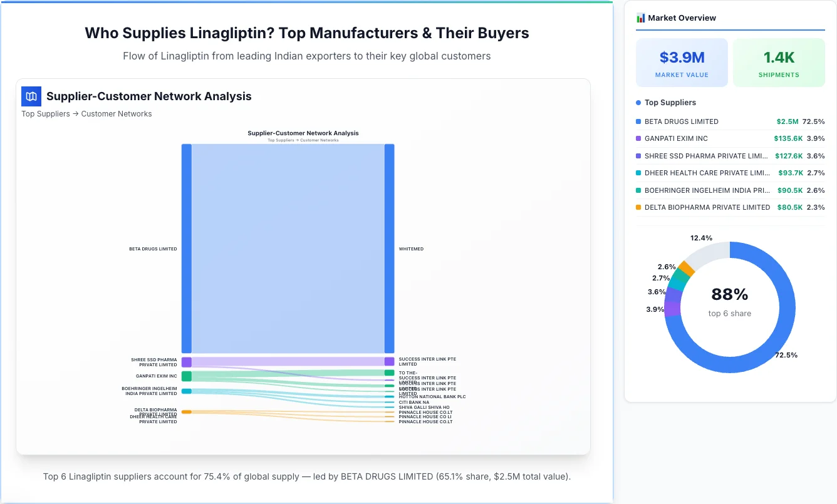Click the $135.6K value for GANPATI EXIM
The width and height of the screenshot is (837, 504).
[x=788, y=138]
